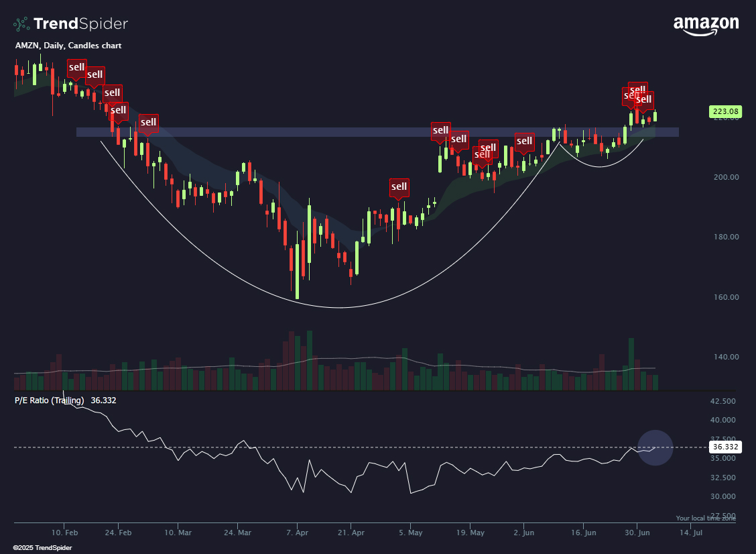Click the 200.00 price axis label
Viewport: 756px width, 554px height.
point(726,177)
